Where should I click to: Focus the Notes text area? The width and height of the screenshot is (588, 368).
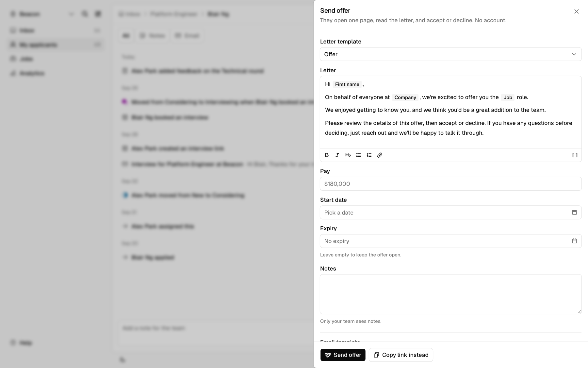pos(451,294)
